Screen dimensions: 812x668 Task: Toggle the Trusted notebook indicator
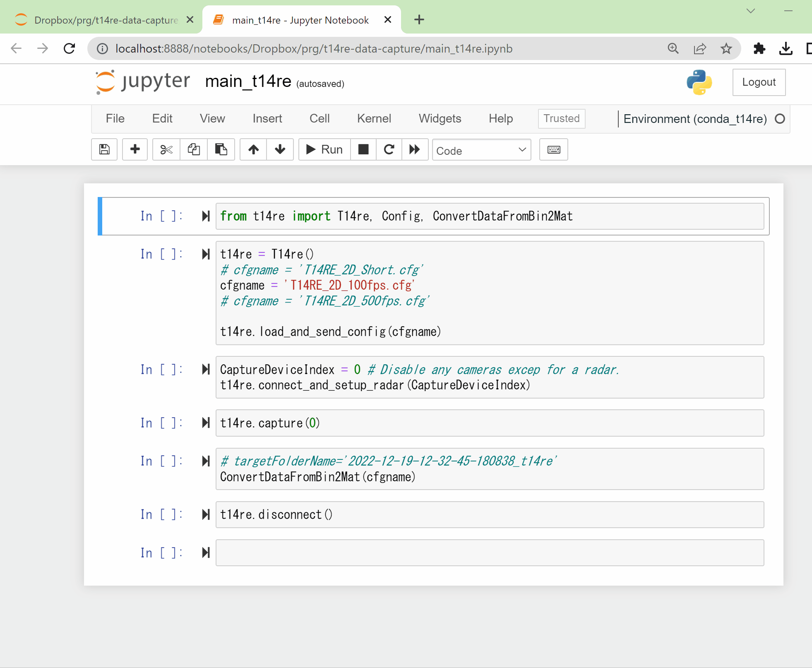point(562,119)
